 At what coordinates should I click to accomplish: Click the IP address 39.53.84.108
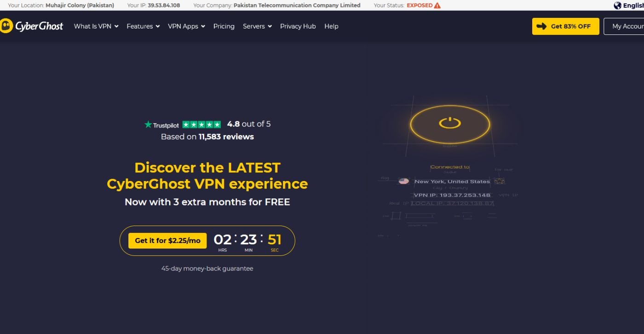click(164, 6)
